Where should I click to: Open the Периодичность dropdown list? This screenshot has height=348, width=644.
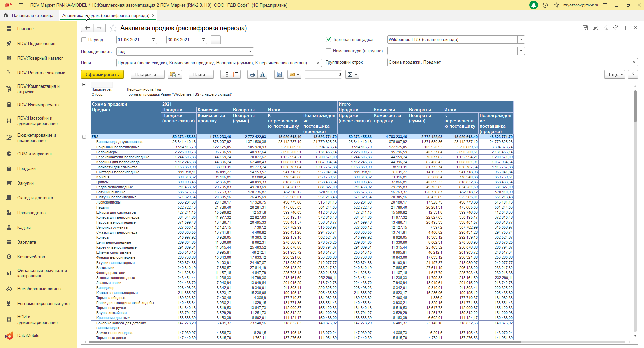[x=250, y=52]
